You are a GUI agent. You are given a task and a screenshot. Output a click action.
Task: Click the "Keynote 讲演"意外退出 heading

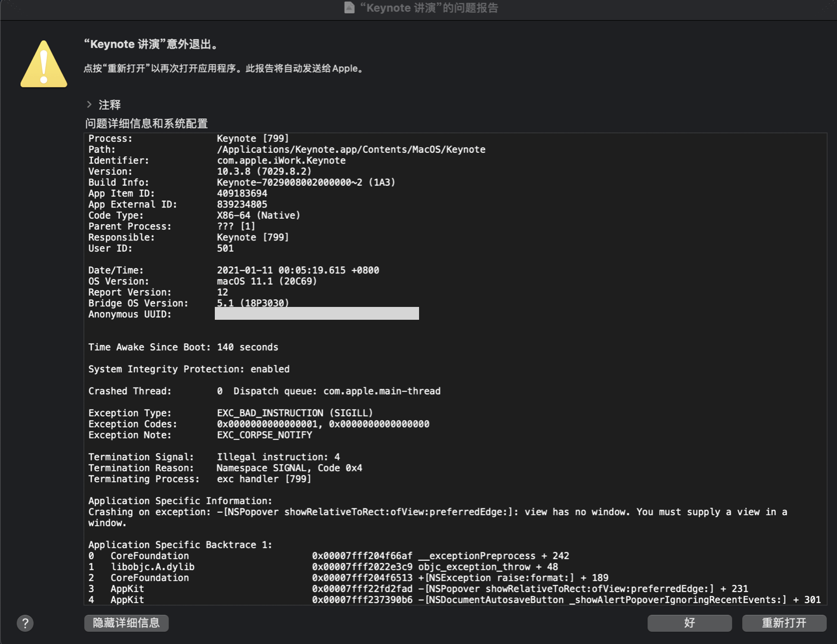pyautogui.click(x=152, y=44)
